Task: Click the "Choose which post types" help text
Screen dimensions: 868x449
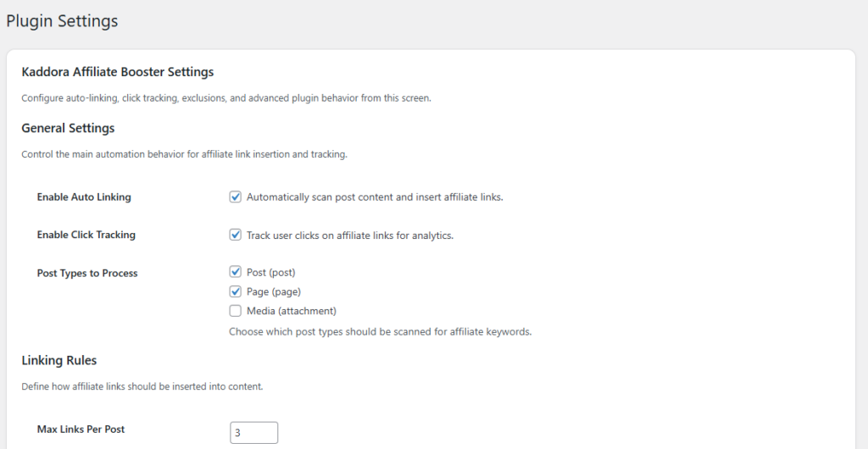Action: pos(380,332)
